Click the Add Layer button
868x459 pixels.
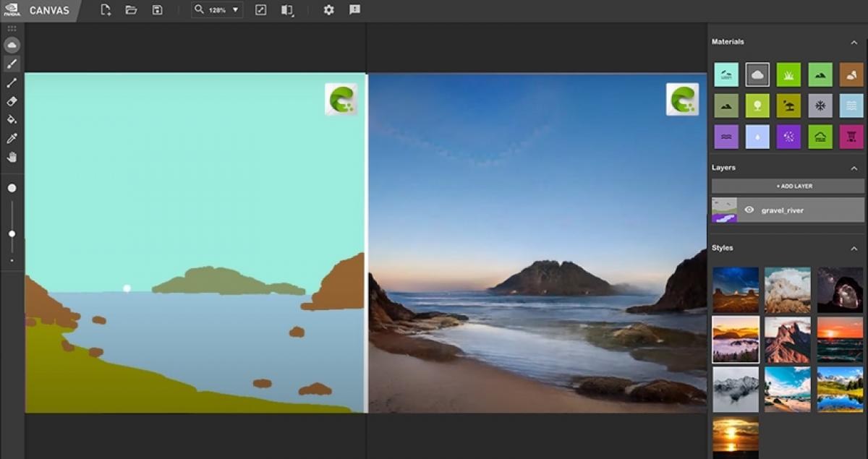[788, 186]
